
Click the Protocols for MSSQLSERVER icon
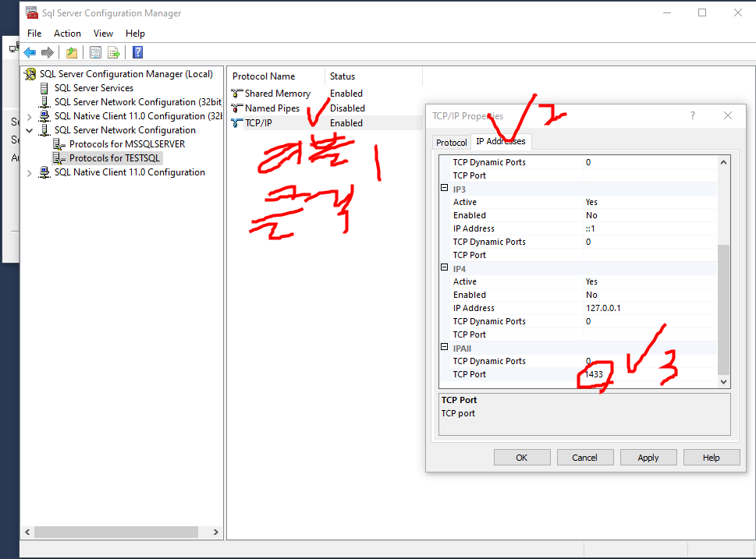[x=59, y=144]
